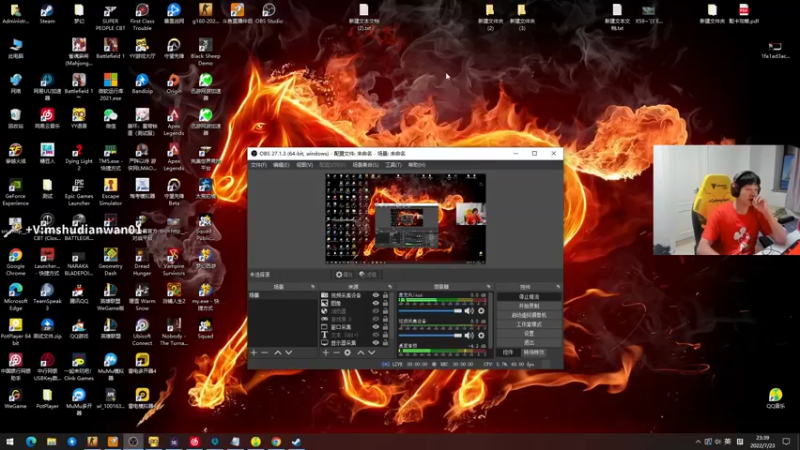Screen dimensions: 800x450
Task: Move the source up with the sources arrow
Action: tap(361, 353)
